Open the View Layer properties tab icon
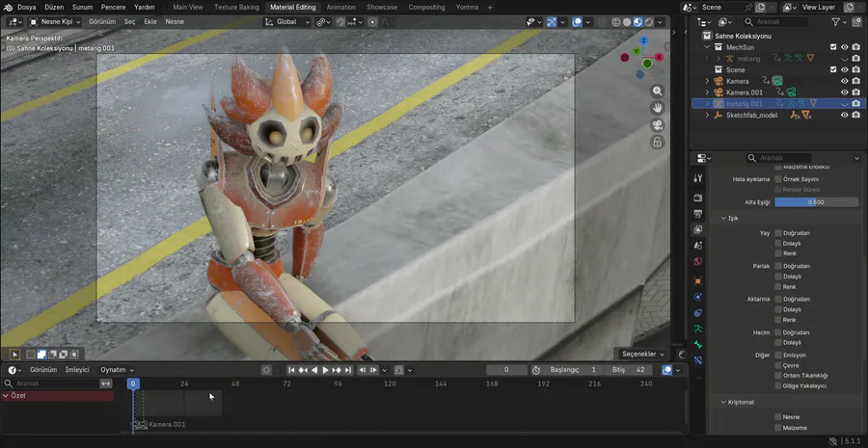Viewport: 868px width, 448px height. (x=698, y=230)
